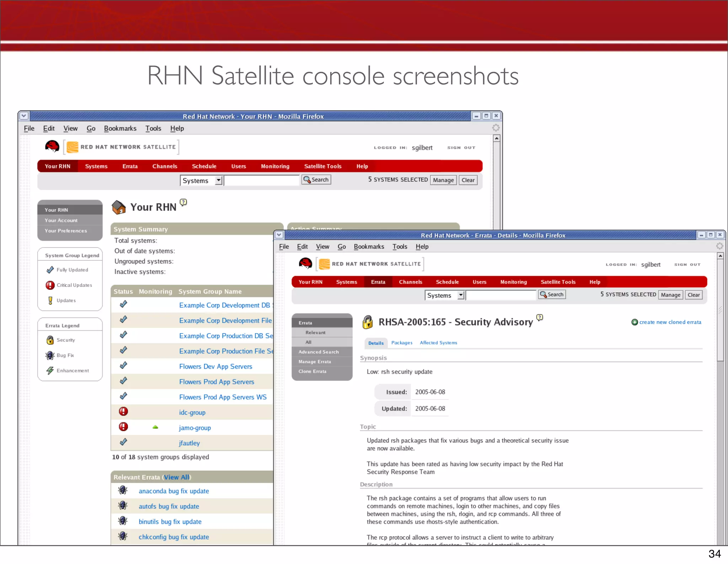
Task: Open View menu in Errata Details window
Action: click(322, 246)
